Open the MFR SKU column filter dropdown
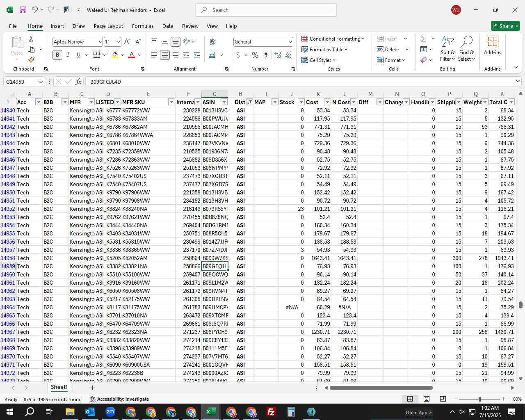 pos(171,102)
